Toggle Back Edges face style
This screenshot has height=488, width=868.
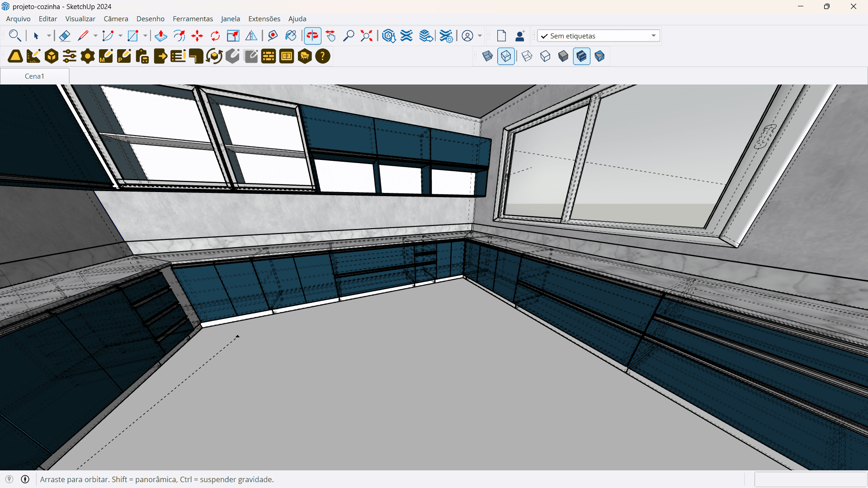click(x=506, y=56)
